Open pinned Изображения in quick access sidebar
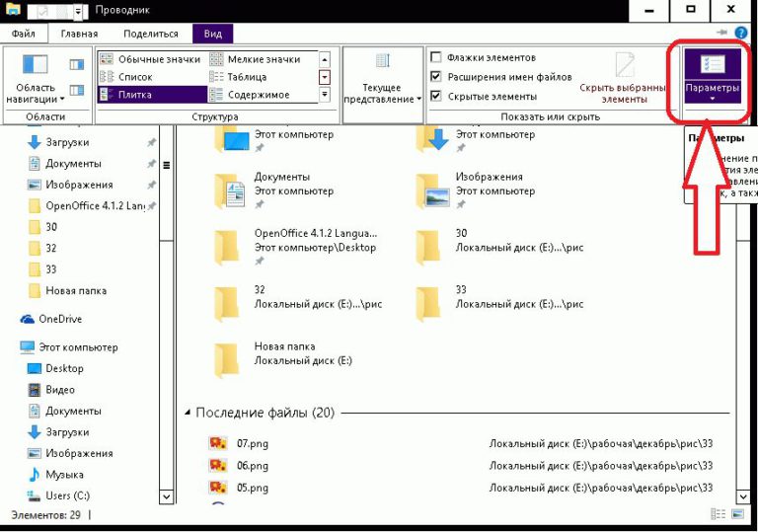The height and width of the screenshot is (532, 758). (x=70, y=185)
